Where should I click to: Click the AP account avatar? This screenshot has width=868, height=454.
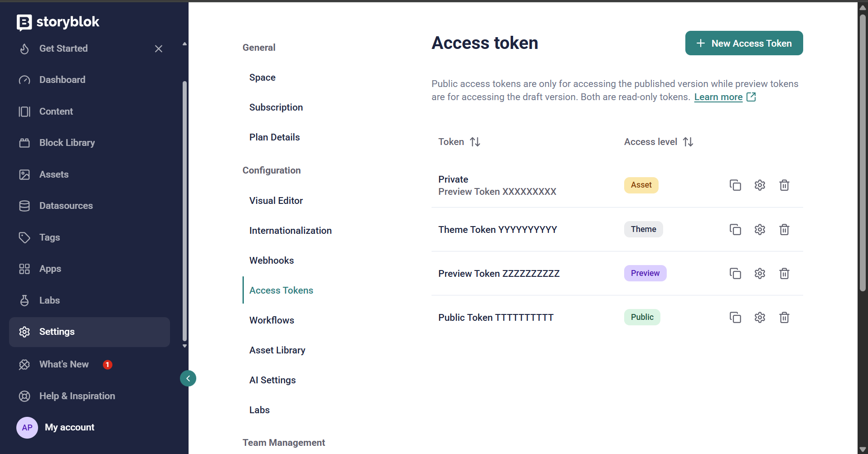(27, 427)
